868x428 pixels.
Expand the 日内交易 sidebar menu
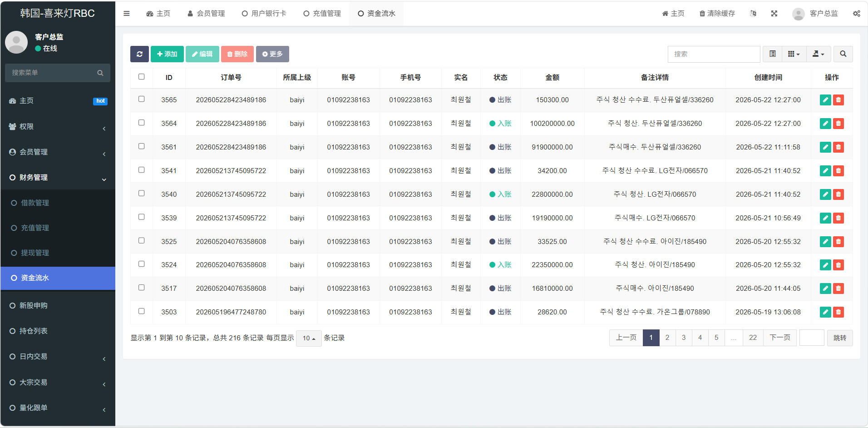click(x=58, y=357)
